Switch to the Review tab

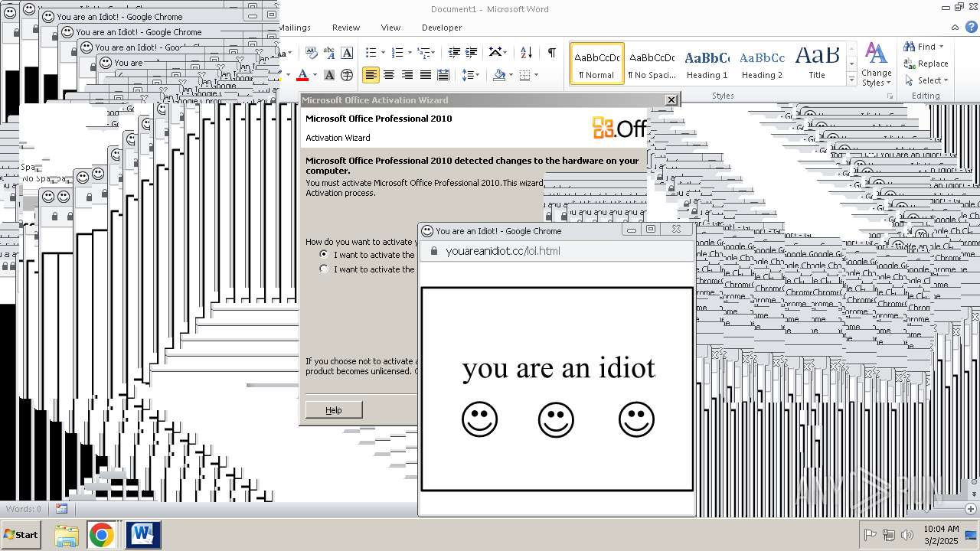click(x=345, y=28)
